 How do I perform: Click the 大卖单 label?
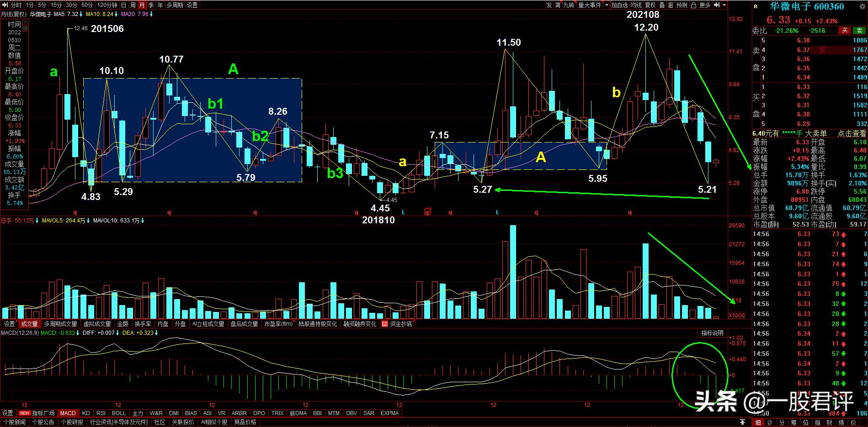click(816, 133)
